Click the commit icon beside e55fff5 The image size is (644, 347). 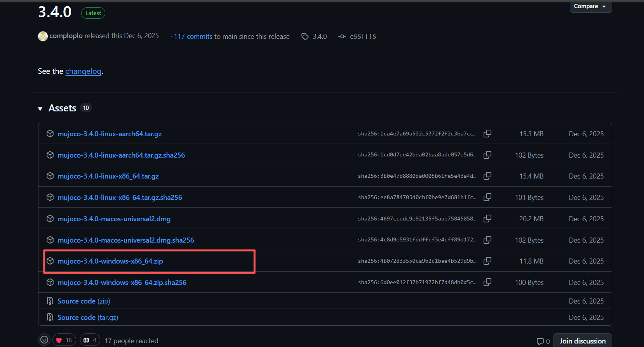pyautogui.click(x=342, y=36)
